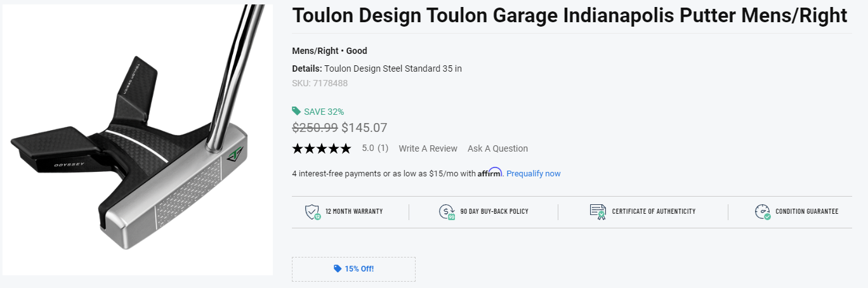
Task: Click the $145.07 sale price
Action: [364, 128]
